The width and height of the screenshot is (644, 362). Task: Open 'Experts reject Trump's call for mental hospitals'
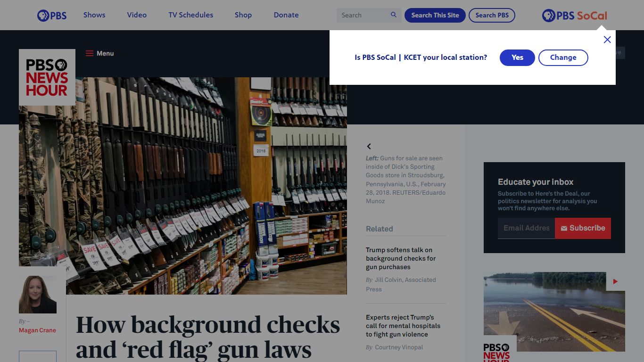click(x=403, y=326)
